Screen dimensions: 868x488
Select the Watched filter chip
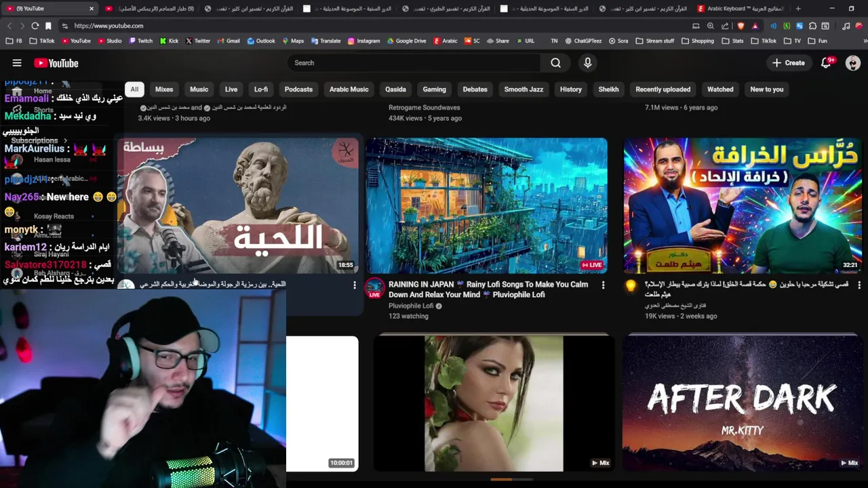720,89
